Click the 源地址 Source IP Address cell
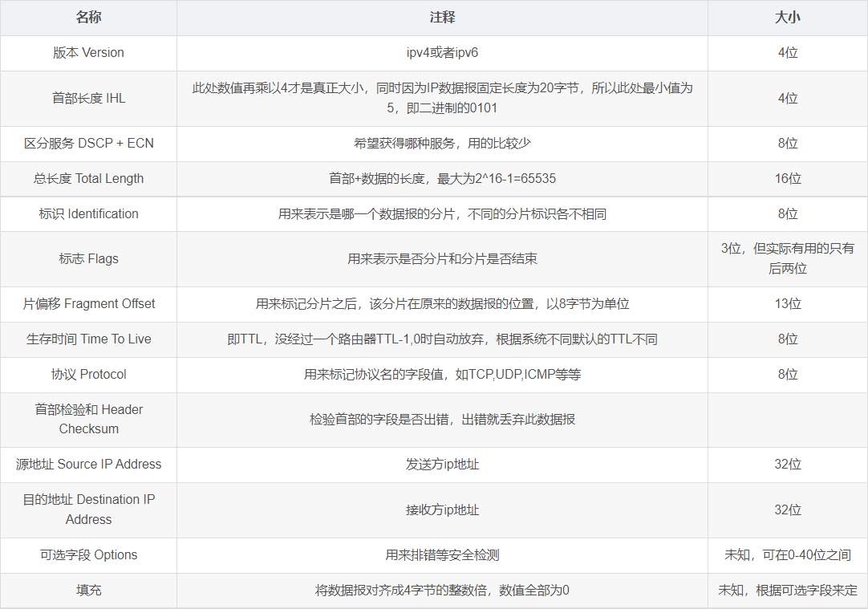Image resolution: width=868 pixels, height=609 pixels. point(88,465)
